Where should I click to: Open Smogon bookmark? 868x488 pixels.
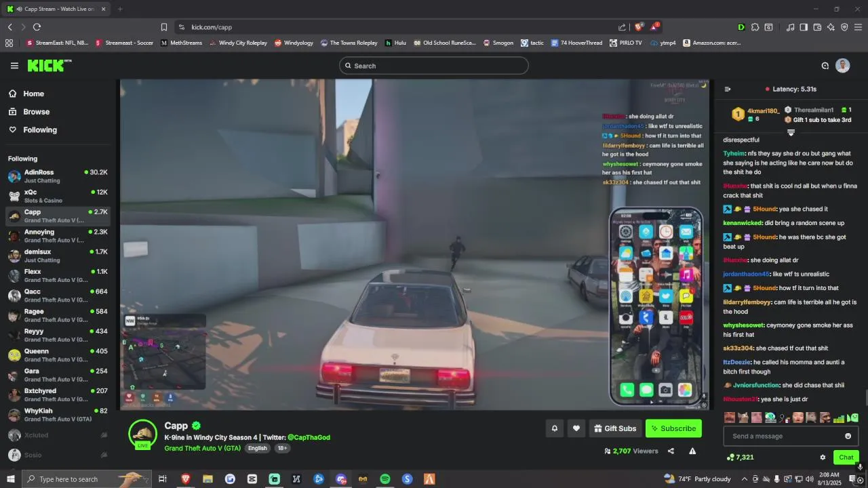pos(498,43)
